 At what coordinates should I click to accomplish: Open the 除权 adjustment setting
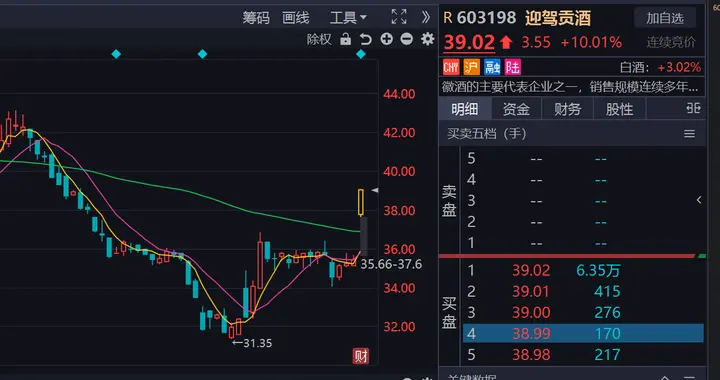point(319,39)
